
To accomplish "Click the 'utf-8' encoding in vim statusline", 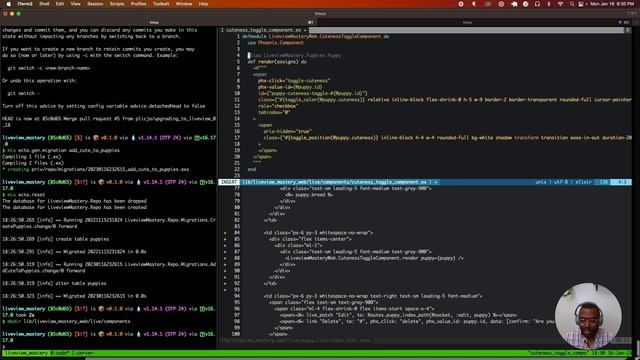I will [561, 182].
